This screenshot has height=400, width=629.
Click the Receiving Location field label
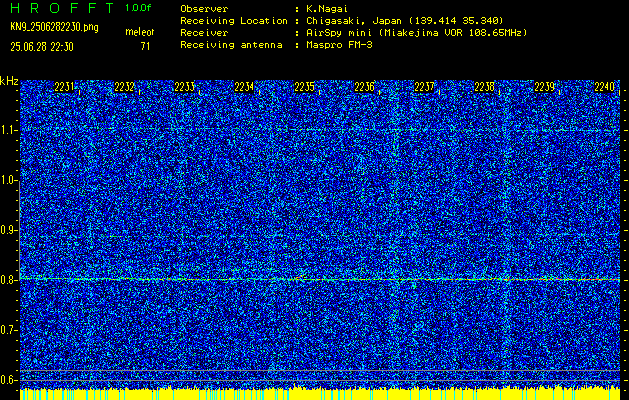[234, 20]
